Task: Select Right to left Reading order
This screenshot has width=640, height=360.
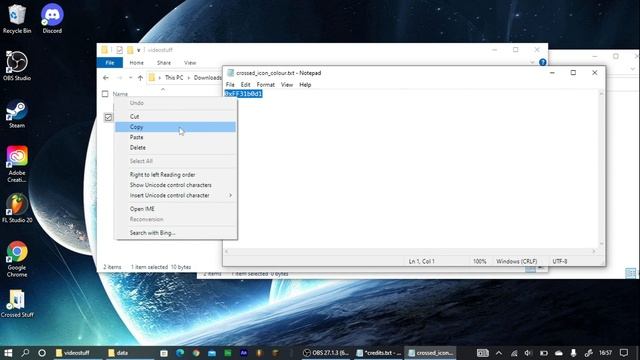Action: (176, 175)
